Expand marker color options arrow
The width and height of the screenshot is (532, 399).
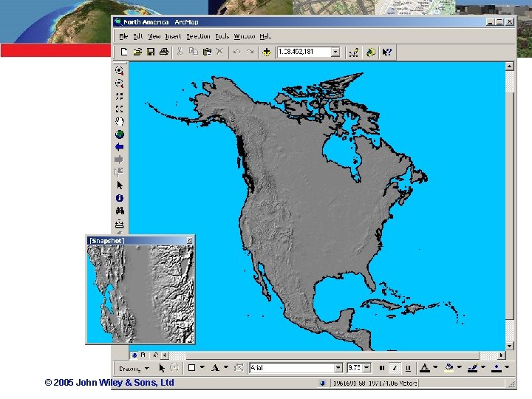(507, 367)
